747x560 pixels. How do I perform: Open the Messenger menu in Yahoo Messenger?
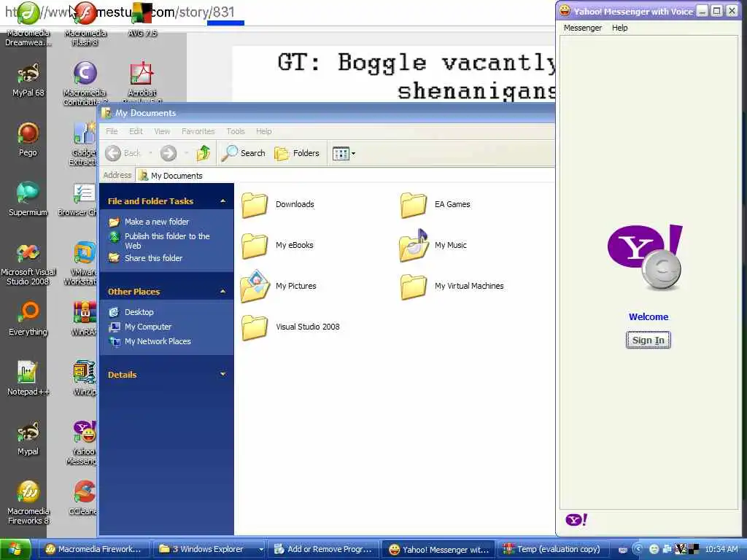(x=583, y=28)
